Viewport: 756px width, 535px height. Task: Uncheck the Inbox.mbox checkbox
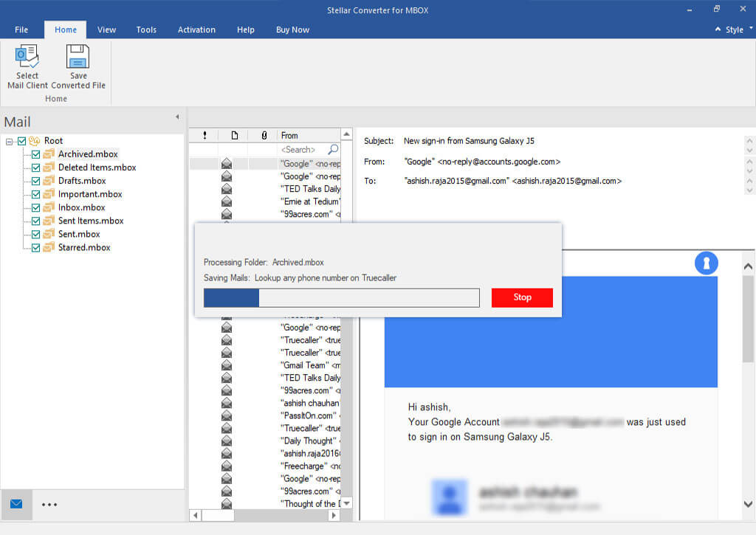(35, 208)
